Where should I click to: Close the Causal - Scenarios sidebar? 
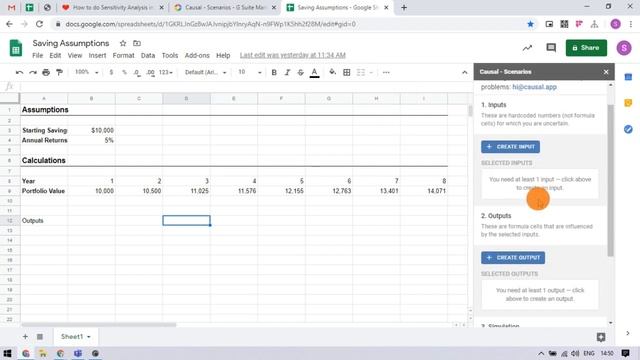[606, 72]
